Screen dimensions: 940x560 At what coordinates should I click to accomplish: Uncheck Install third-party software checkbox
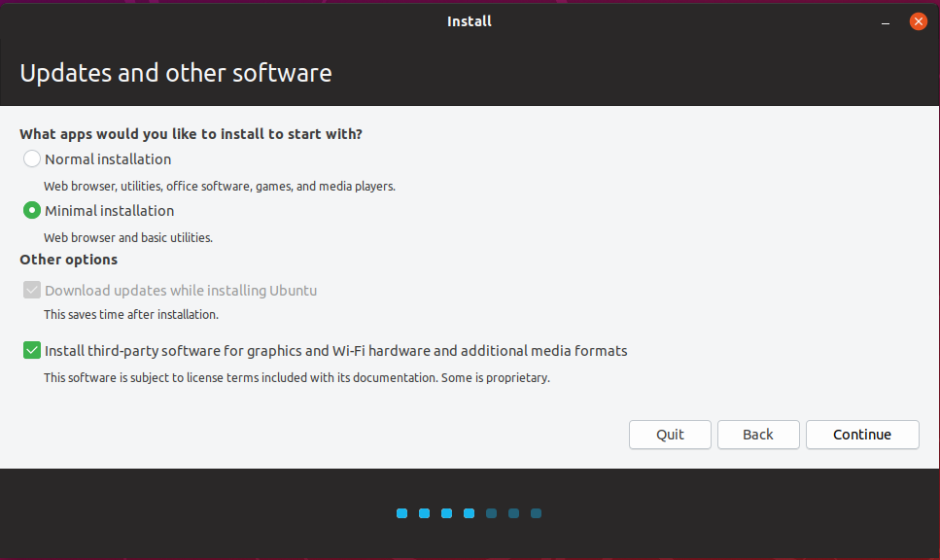pos(32,351)
